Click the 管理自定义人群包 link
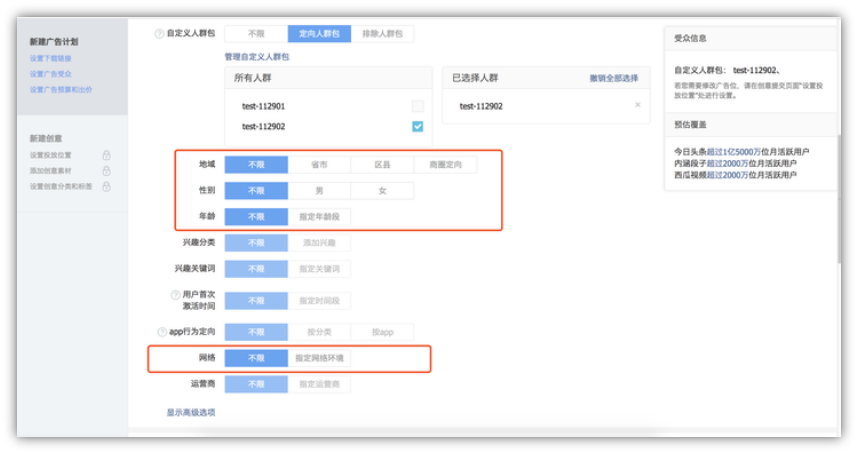858x454 pixels. click(x=256, y=57)
